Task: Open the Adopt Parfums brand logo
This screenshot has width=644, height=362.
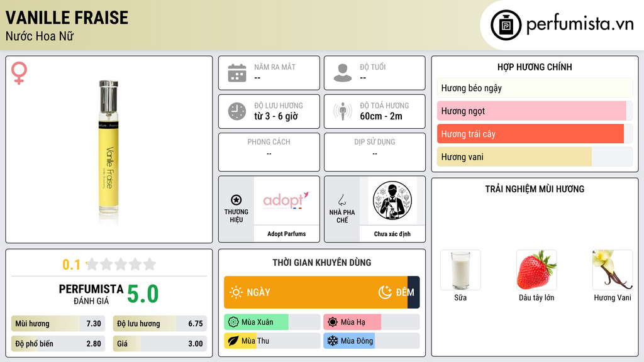Action: point(286,200)
